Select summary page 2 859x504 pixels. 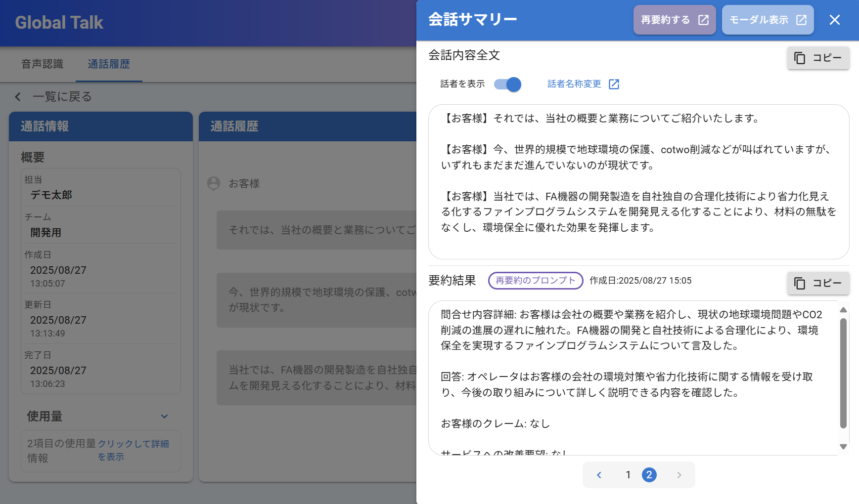tap(649, 475)
